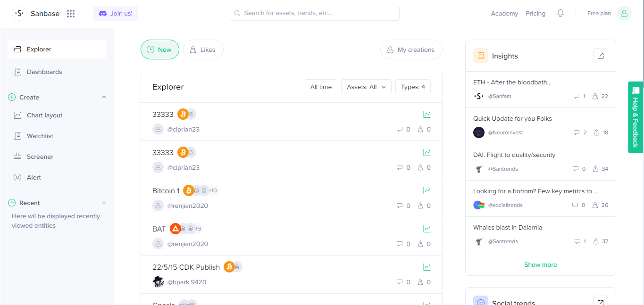Open the Assets: All dropdown
The height and width of the screenshot is (305, 644).
[x=366, y=87]
